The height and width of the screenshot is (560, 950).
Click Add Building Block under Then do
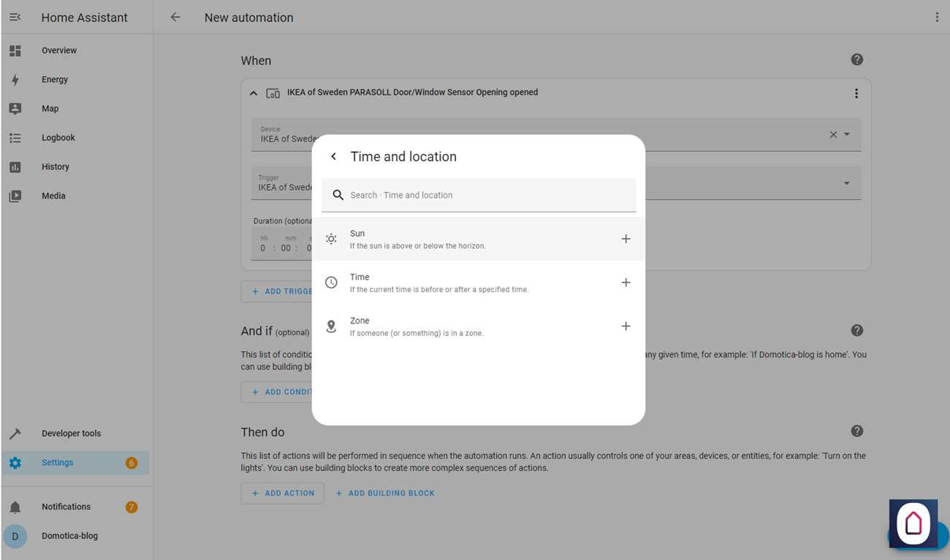pos(385,494)
